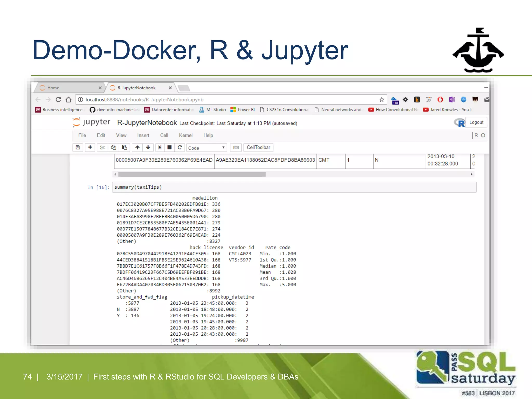Open the OneNote clipper extension icon

[452, 99]
